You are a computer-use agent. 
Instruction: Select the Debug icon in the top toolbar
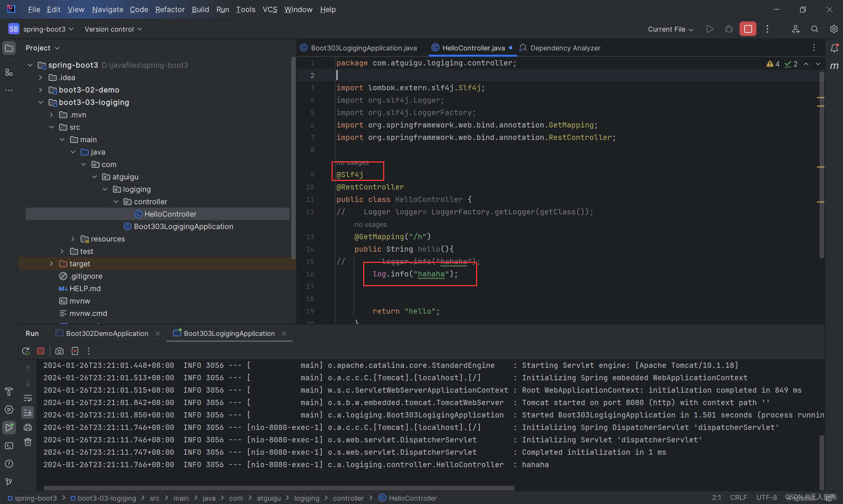(729, 29)
